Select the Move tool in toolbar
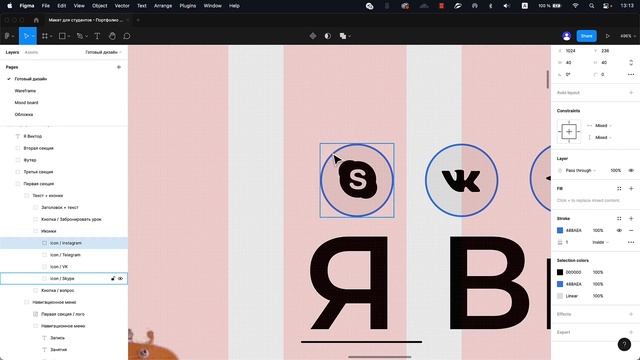The height and width of the screenshot is (360, 640). 26,36
